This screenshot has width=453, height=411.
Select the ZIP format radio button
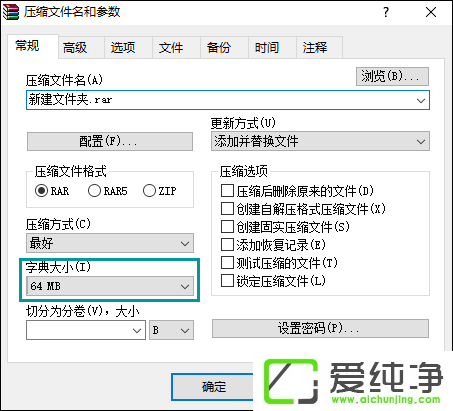pos(149,191)
